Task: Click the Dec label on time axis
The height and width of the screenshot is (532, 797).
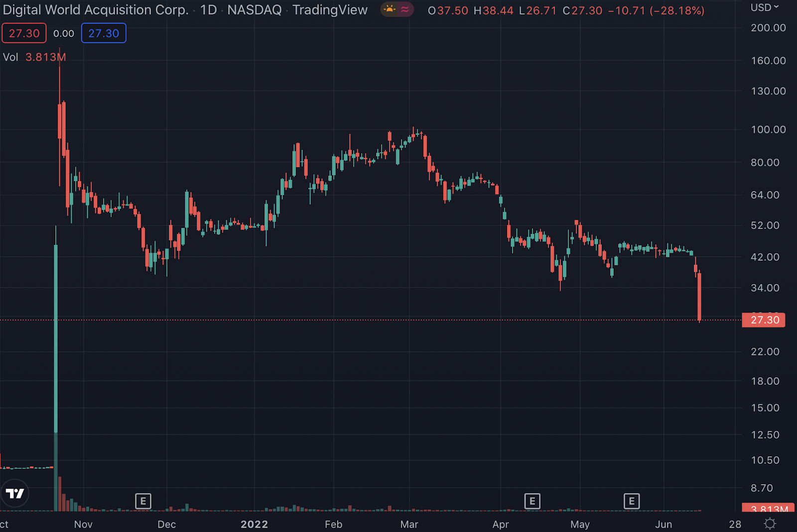Action: click(166, 524)
